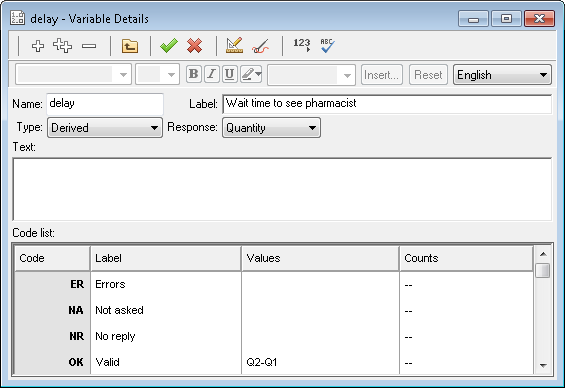565x388 pixels.
Task: Click the code list scrollbar thumb
Action: (x=543, y=270)
